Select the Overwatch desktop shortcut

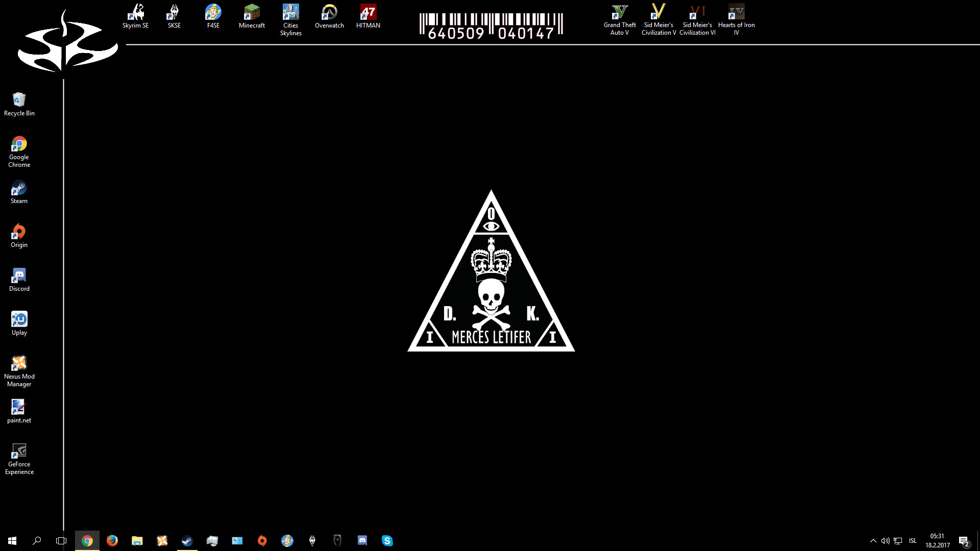[x=329, y=16]
